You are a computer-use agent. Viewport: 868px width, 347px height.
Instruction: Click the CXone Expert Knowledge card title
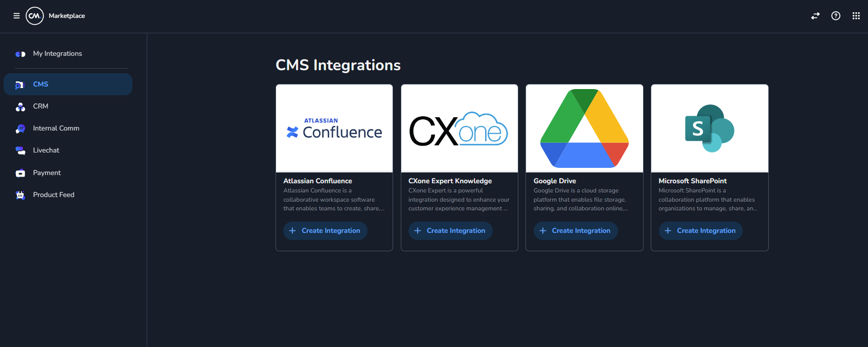[x=450, y=181]
